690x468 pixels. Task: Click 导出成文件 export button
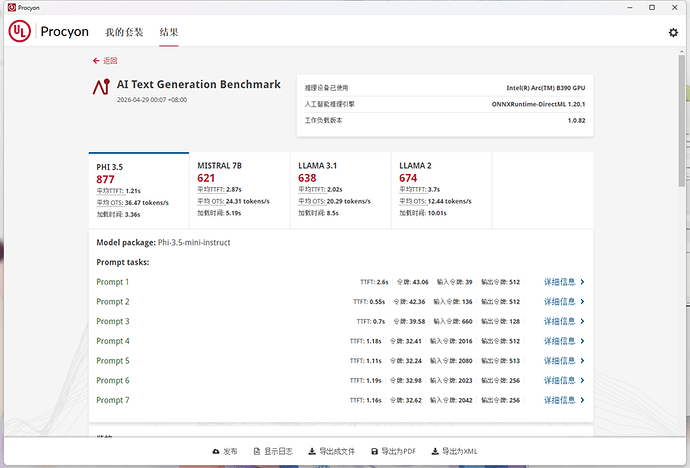pos(331,451)
